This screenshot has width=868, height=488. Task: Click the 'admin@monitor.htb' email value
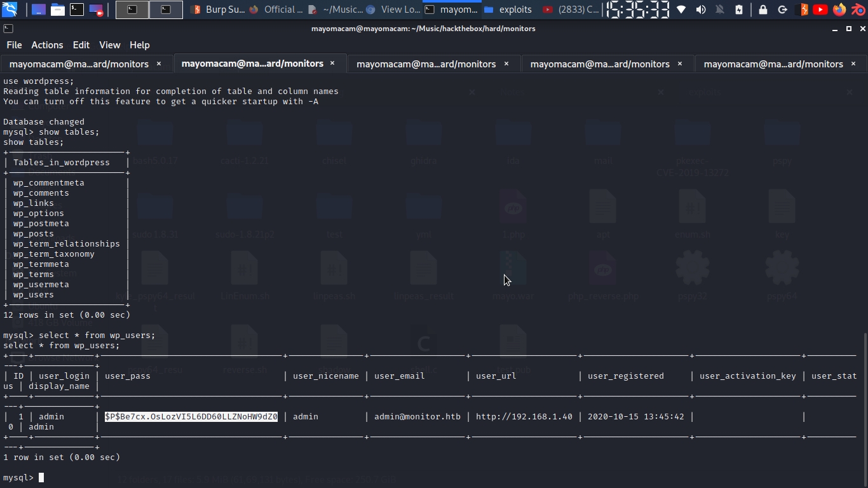pyautogui.click(x=417, y=417)
